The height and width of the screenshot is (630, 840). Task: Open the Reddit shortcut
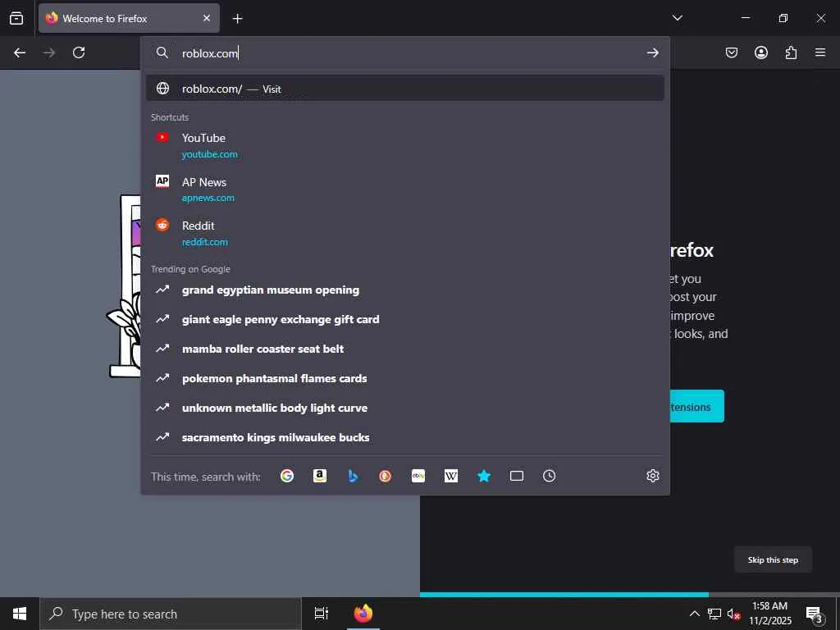[x=405, y=234]
